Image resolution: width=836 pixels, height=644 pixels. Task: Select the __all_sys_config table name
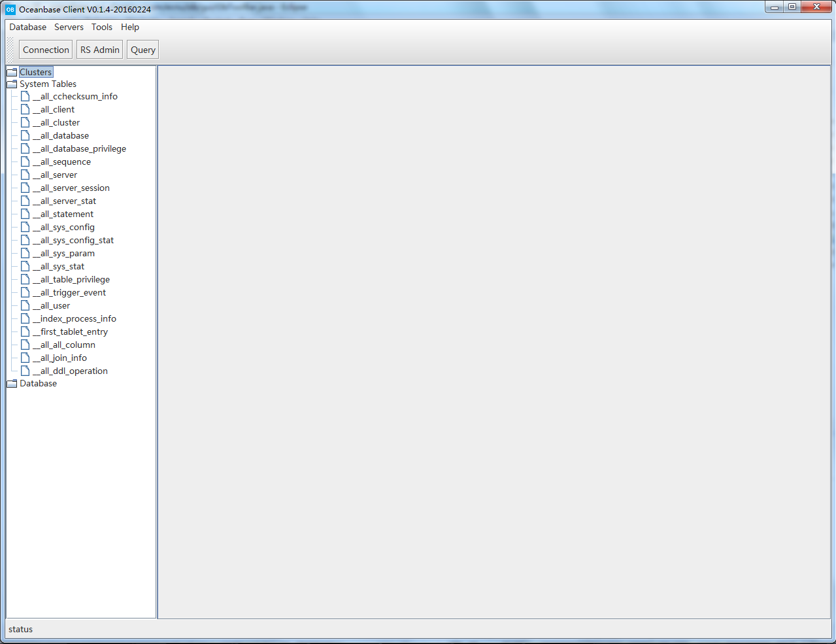pyautogui.click(x=64, y=227)
